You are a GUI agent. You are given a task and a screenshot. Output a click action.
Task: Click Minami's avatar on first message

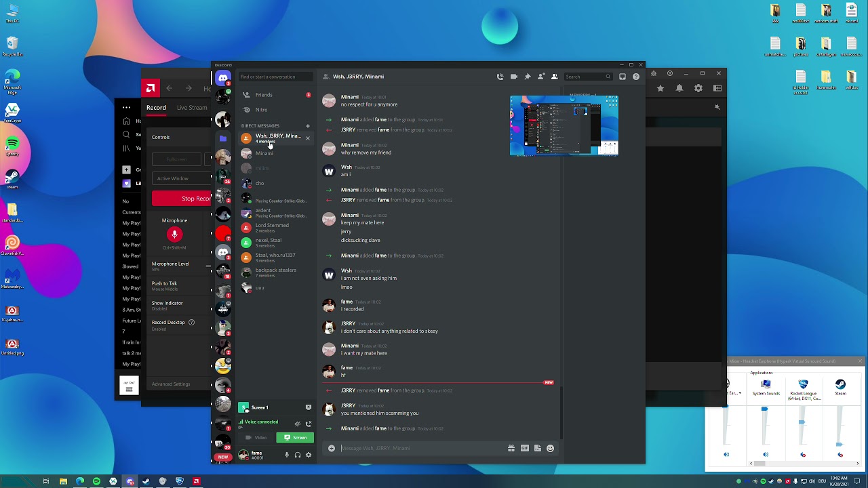pyautogui.click(x=329, y=101)
